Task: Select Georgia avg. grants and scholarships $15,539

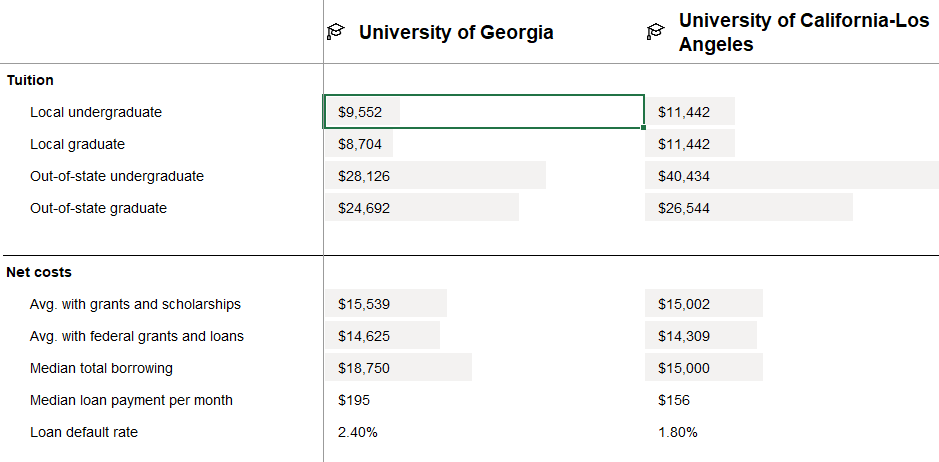Action: (x=364, y=304)
